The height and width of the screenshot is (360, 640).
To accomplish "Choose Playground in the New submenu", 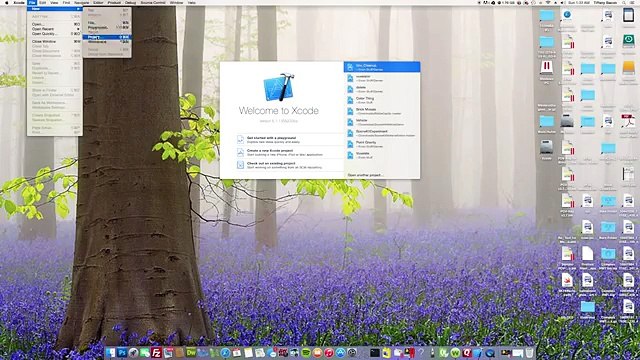I will click(x=107, y=27).
